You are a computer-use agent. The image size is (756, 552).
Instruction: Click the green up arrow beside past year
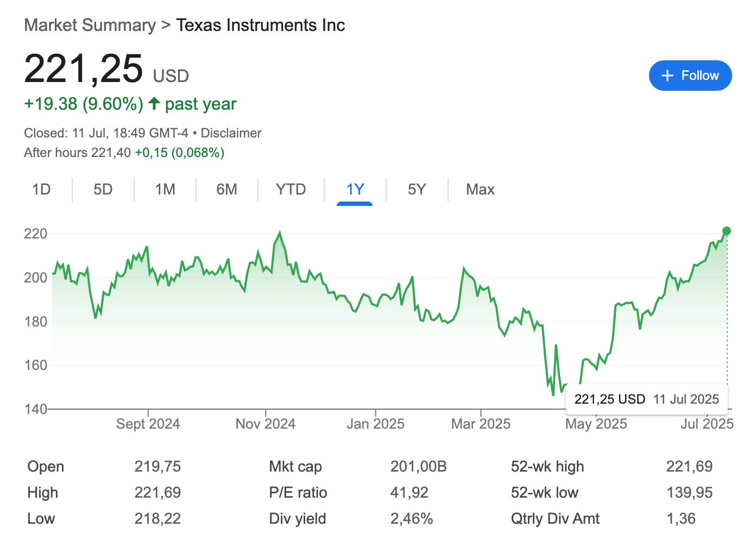point(154,103)
